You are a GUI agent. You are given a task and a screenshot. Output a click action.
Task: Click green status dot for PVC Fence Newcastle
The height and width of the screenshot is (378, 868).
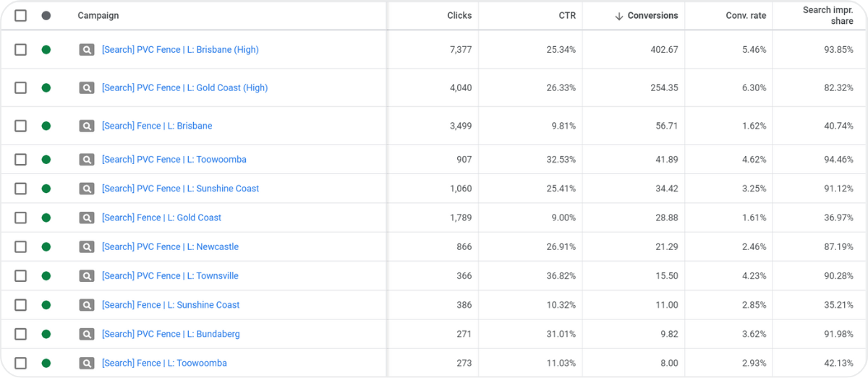pos(46,246)
